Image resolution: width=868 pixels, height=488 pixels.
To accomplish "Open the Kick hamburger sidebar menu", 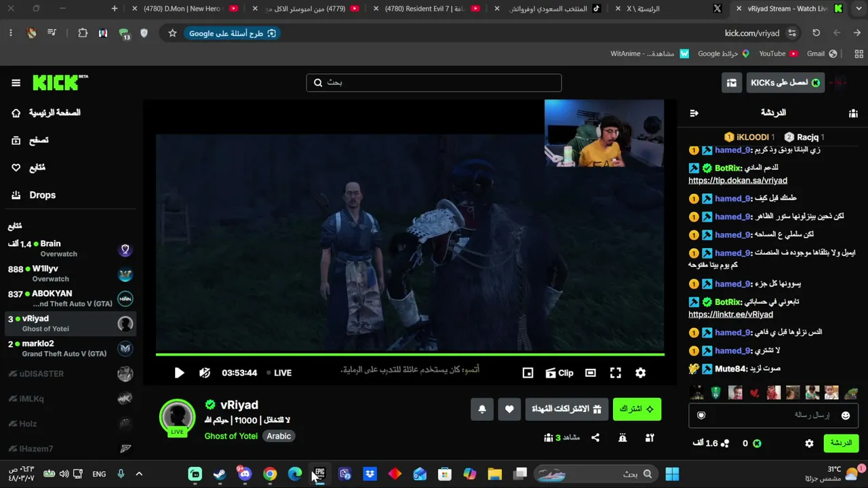I will [16, 83].
